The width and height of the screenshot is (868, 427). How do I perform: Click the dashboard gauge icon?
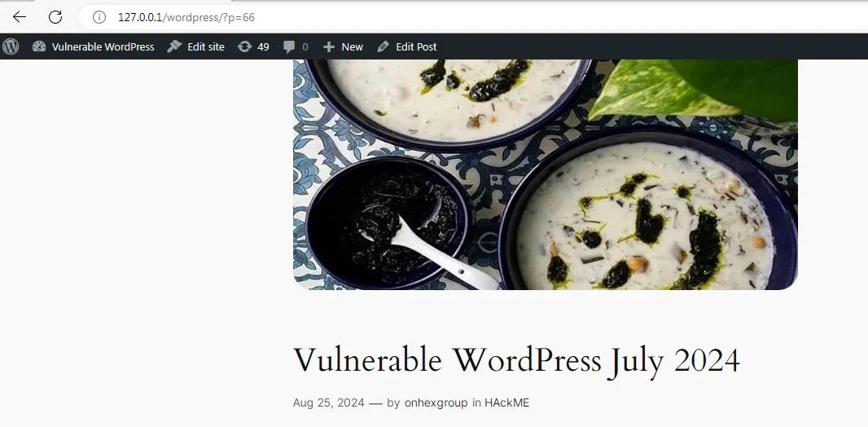point(39,46)
